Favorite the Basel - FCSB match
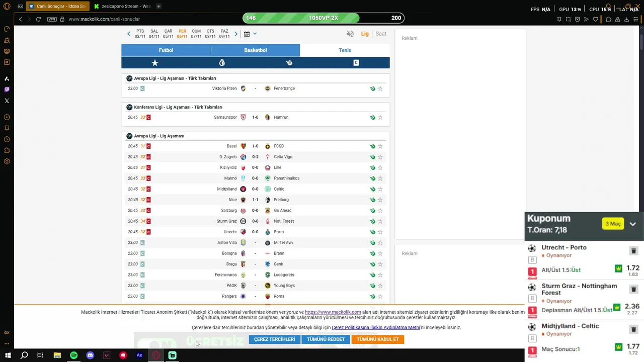The width and height of the screenshot is (644, 362). click(x=380, y=146)
